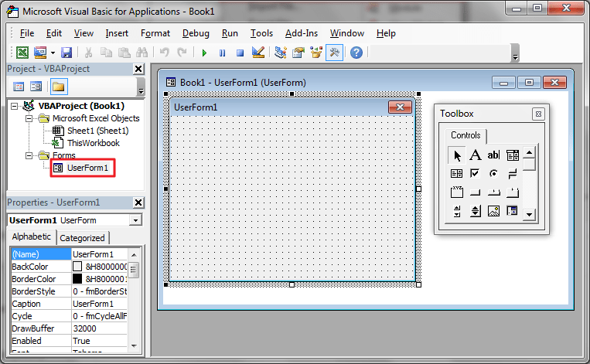
Task: Open the Add-Ins menu
Action: pyautogui.click(x=301, y=33)
